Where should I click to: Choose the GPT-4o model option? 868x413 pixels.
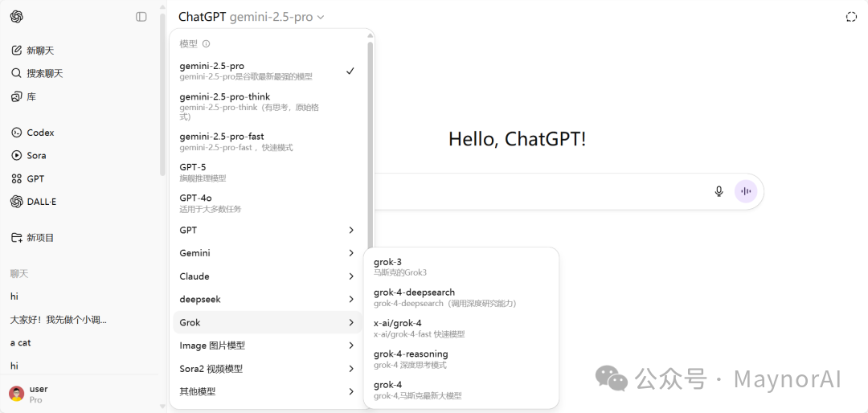pos(268,203)
